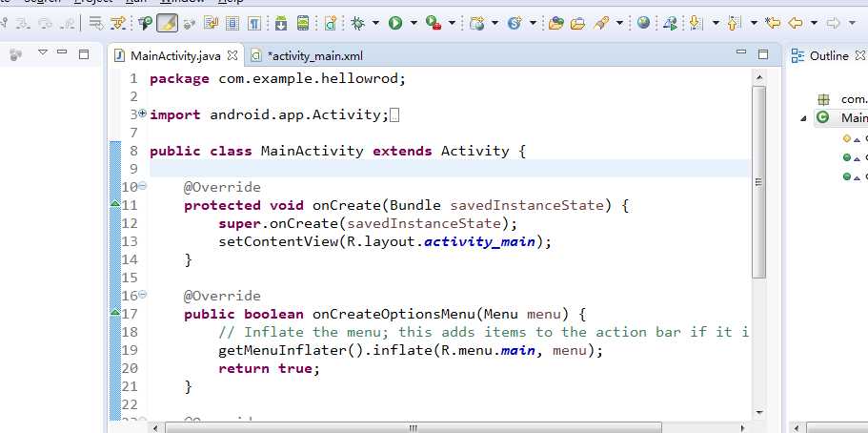Open Android Virtual Device Manager
The height and width of the screenshot is (433, 868).
pos(303,23)
